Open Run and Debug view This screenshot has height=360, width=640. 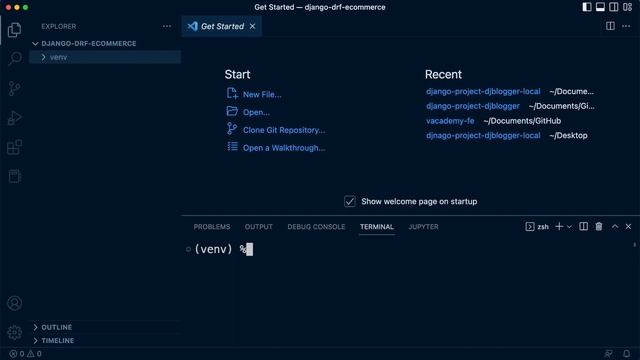(x=14, y=118)
